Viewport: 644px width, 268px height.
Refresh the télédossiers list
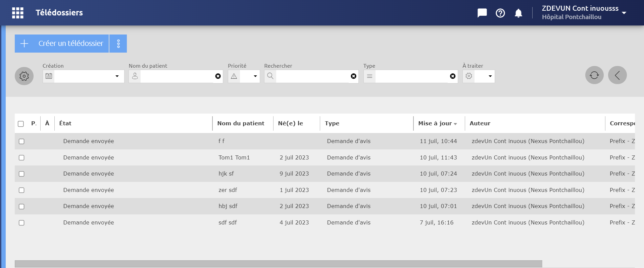(x=594, y=75)
